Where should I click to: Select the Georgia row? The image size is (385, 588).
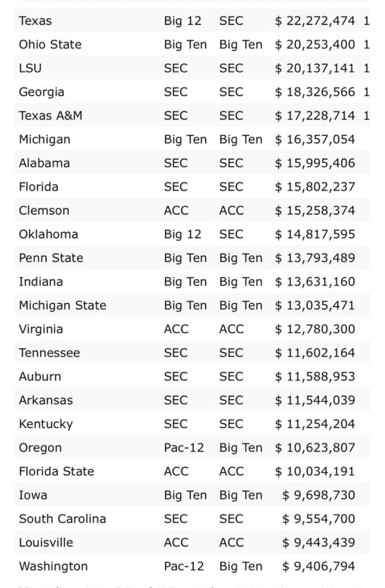click(x=42, y=92)
